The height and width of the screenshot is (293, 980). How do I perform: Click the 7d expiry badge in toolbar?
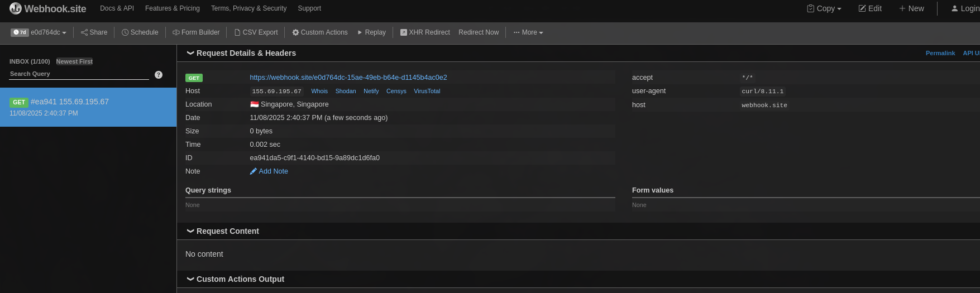coord(20,32)
